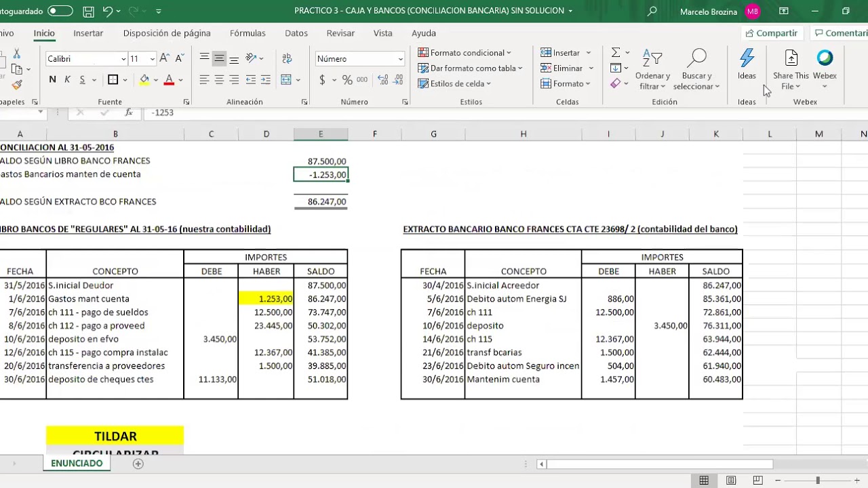This screenshot has width=868, height=488.
Task: Align cell text to the left
Action: (x=204, y=80)
